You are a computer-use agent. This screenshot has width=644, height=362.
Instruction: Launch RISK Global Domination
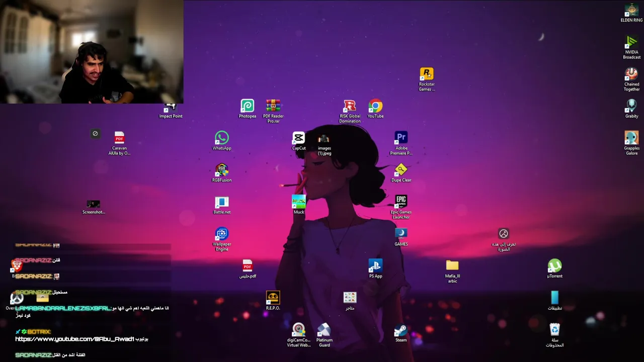[x=350, y=111]
